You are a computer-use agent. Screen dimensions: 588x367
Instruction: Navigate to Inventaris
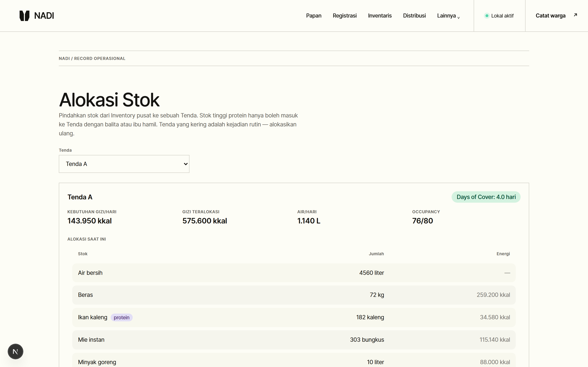[380, 16]
